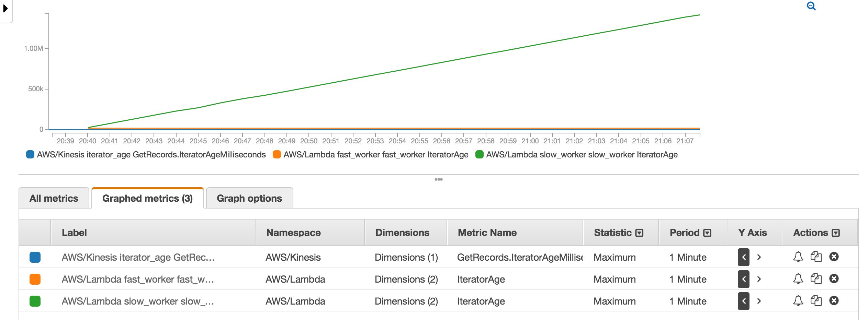Click the zoom out magnifier icon

click(x=811, y=6)
